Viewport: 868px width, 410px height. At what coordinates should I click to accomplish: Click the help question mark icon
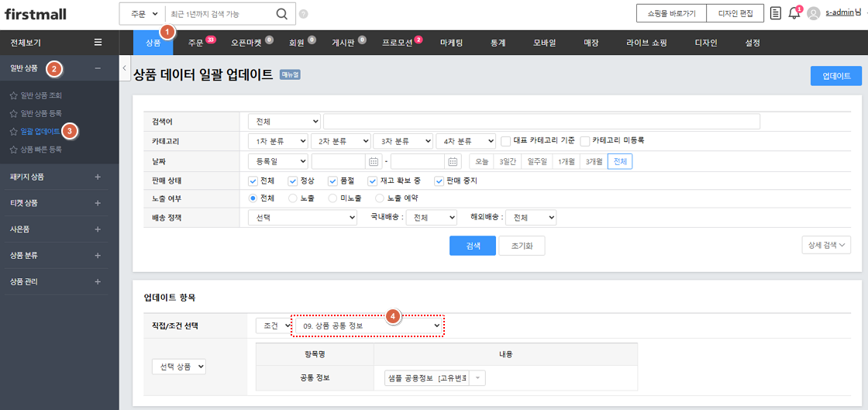(303, 14)
